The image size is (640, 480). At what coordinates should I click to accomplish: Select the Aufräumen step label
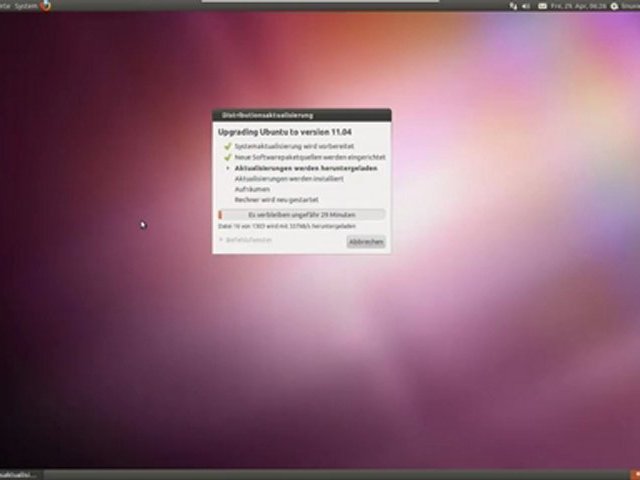(252, 189)
